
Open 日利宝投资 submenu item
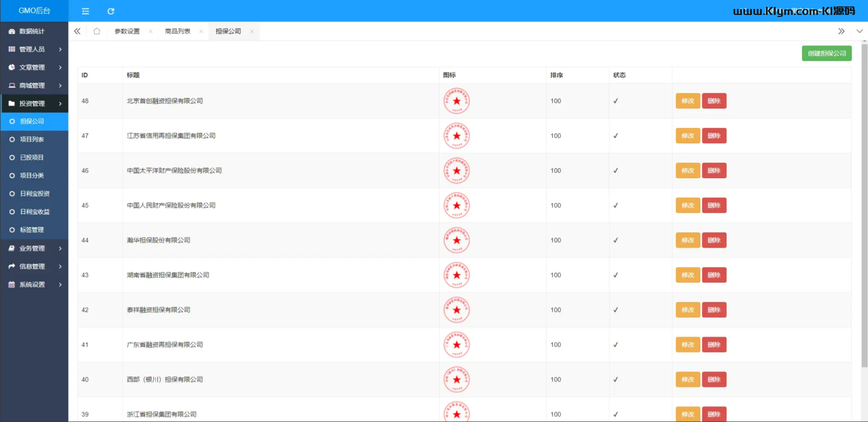click(34, 194)
